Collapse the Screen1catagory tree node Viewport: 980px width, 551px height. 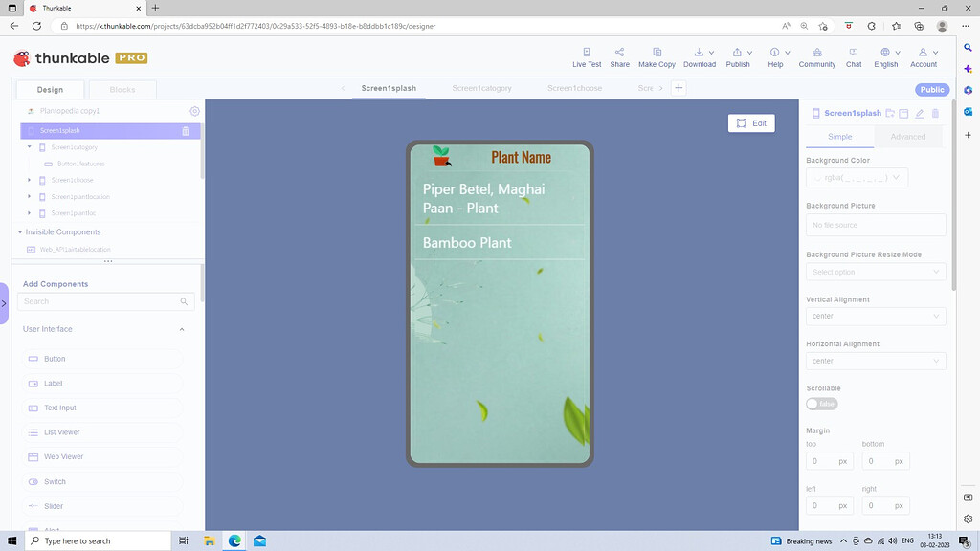point(30,147)
